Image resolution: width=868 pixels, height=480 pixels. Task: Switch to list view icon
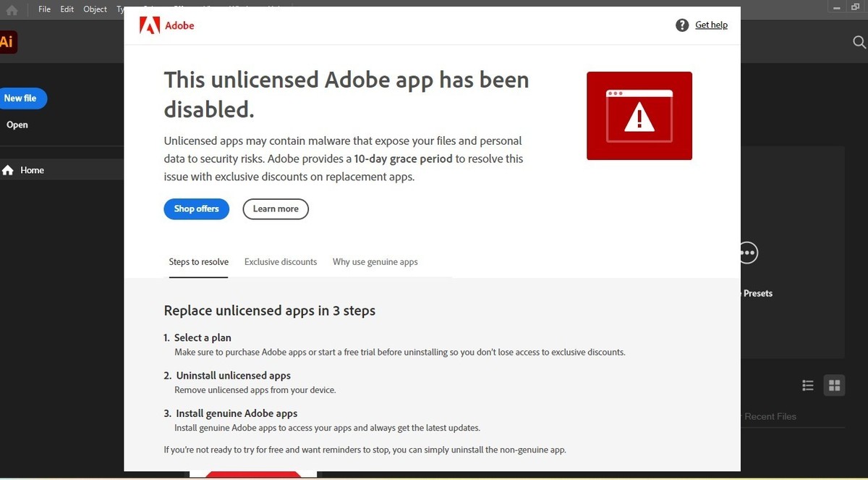[x=808, y=385]
